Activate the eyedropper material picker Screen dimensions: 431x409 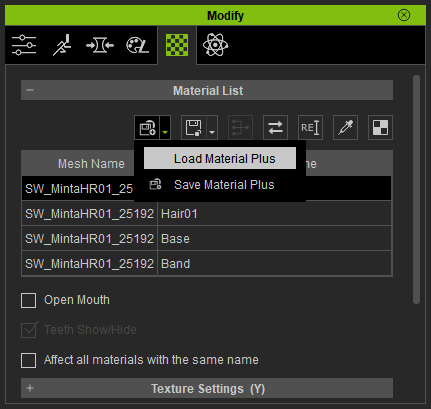[345, 127]
